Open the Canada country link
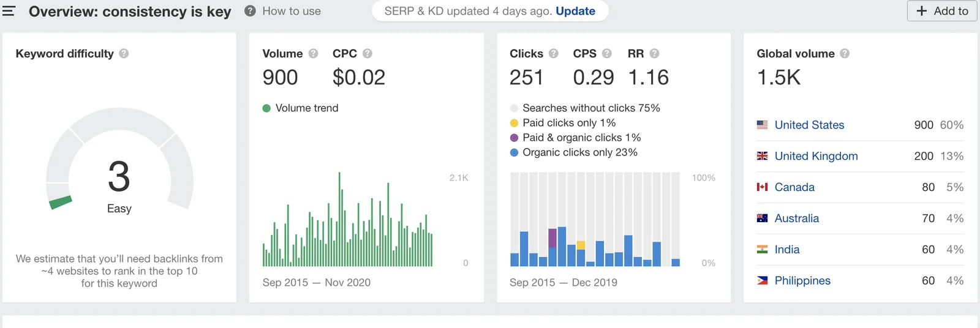The width and height of the screenshot is (980, 328). click(x=794, y=187)
